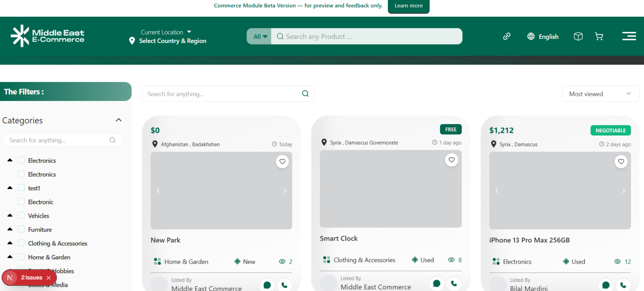Click chat icon on Smart Clock card
This screenshot has height=291, width=644.
(x=436, y=283)
